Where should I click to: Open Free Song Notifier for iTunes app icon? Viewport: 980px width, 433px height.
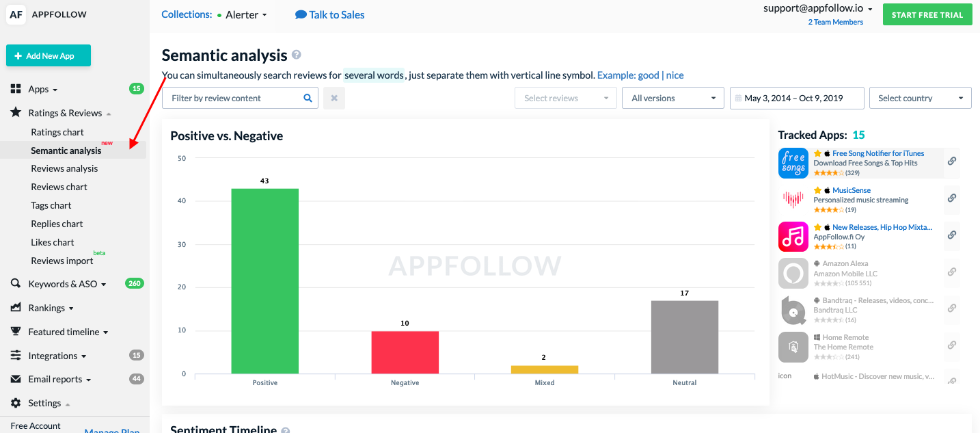(793, 163)
